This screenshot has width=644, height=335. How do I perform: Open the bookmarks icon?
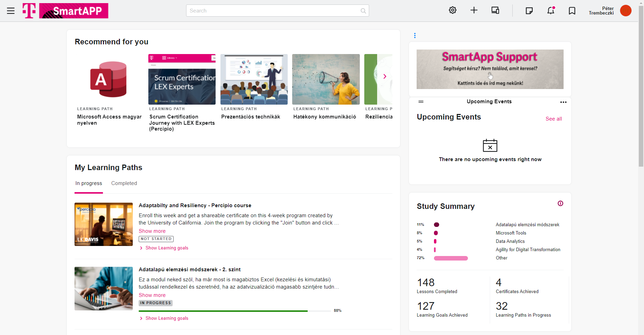click(x=572, y=11)
